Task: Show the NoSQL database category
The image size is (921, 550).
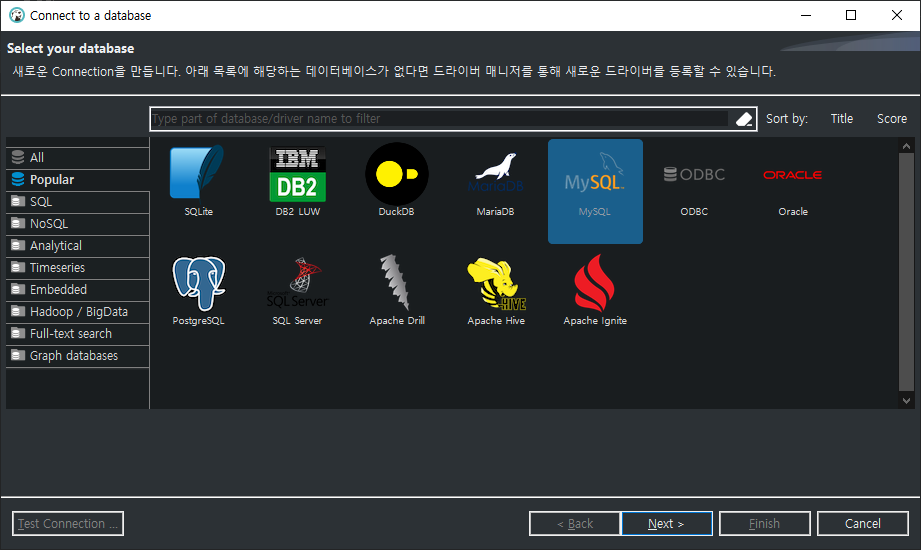Action: point(78,224)
